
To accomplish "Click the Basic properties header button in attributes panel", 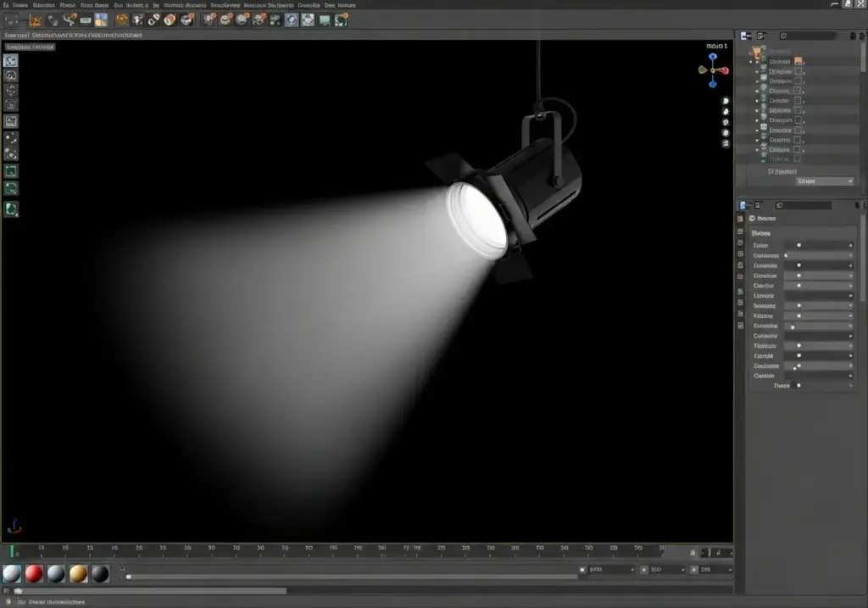I will click(x=763, y=231).
